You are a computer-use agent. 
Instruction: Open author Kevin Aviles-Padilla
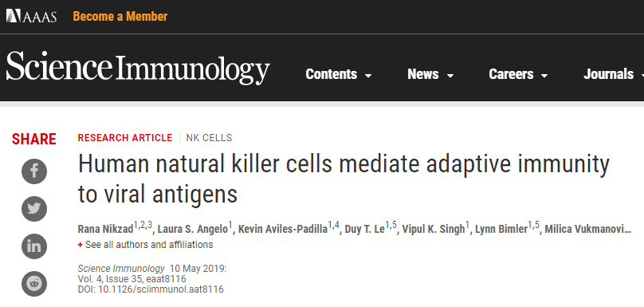pyautogui.click(x=283, y=229)
